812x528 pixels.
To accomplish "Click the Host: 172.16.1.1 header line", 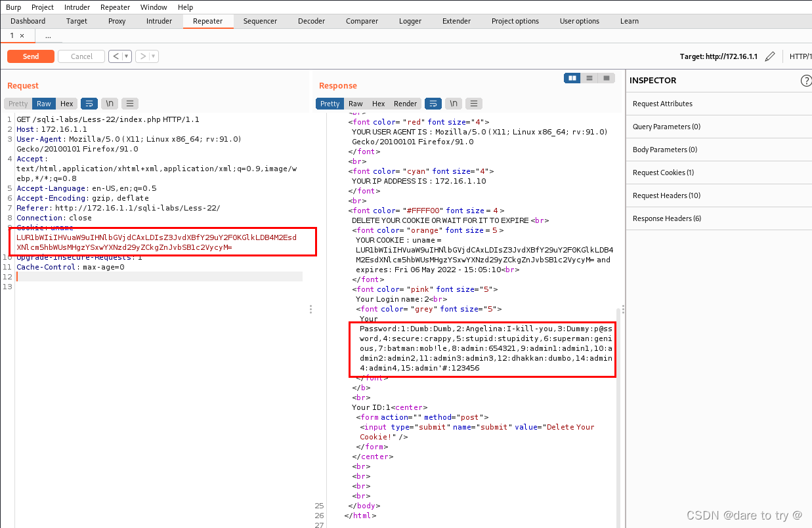I will click(x=52, y=129).
